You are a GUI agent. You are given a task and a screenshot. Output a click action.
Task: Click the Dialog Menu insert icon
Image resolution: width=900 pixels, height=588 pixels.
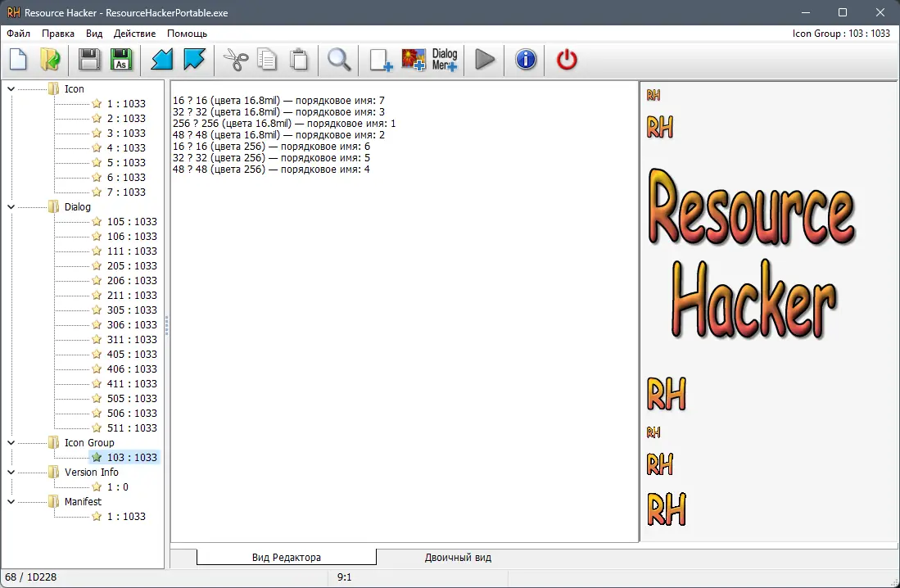445,60
